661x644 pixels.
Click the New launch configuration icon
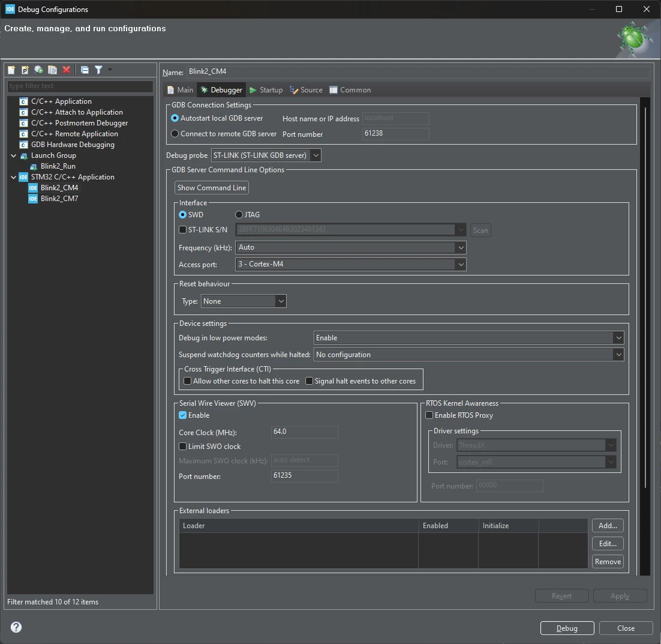11,70
